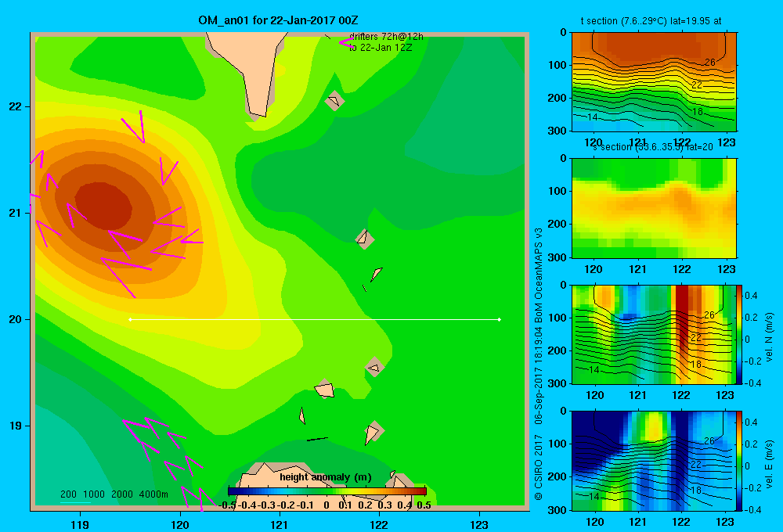Viewport: 783px width, 532px height.
Task: Click the vel. E color bar
Action: tap(739, 460)
